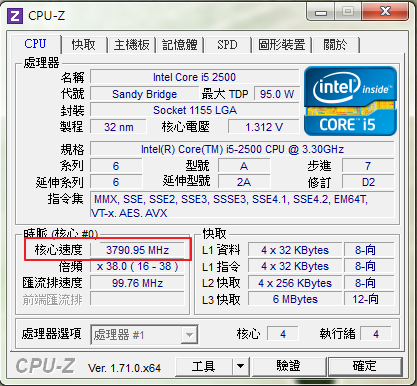Click the x 38.0 ( 16 - 38 ) multiplier
This screenshot has height=386, width=417.
point(137,266)
